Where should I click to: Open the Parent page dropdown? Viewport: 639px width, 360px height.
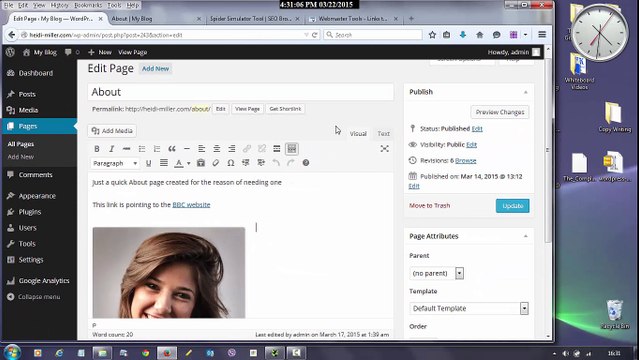coord(436,273)
